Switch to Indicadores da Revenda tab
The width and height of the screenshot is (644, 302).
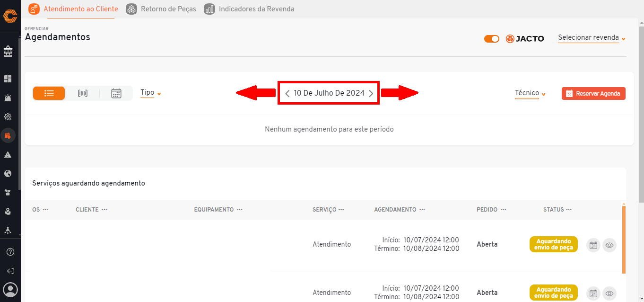tap(249, 9)
